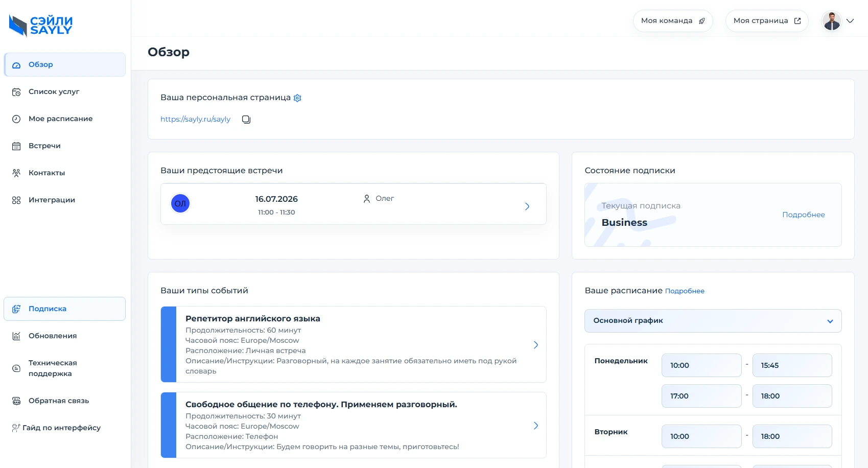Open the Основной график dropdown
The height and width of the screenshot is (468, 868).
(x=713, y=321)
